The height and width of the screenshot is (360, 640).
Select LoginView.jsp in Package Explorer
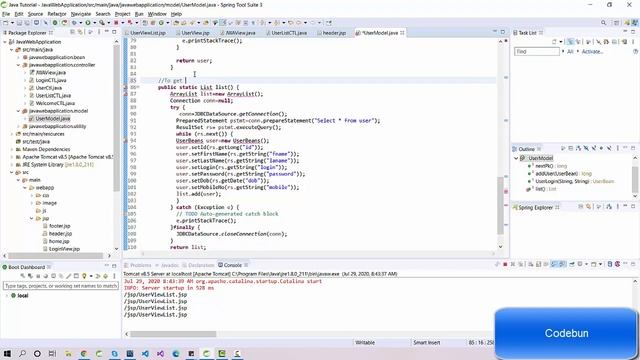pyautogui.click(x=64, y=249)
